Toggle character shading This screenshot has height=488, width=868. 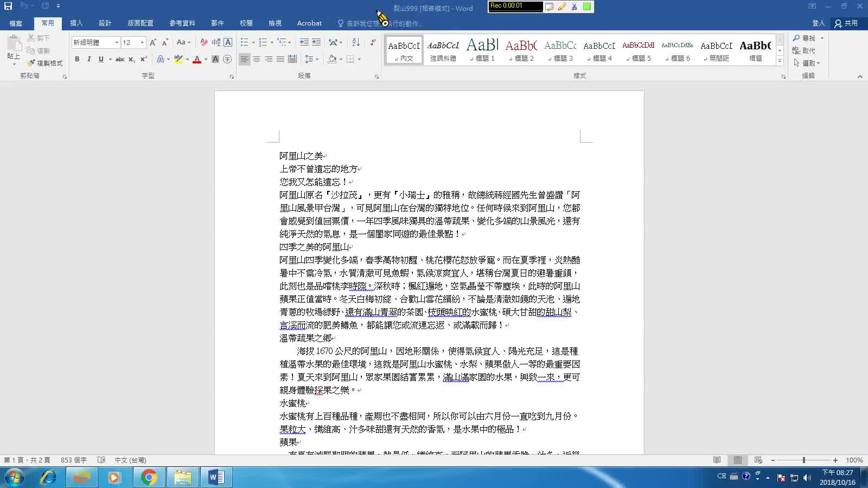(x=215, y=59)
